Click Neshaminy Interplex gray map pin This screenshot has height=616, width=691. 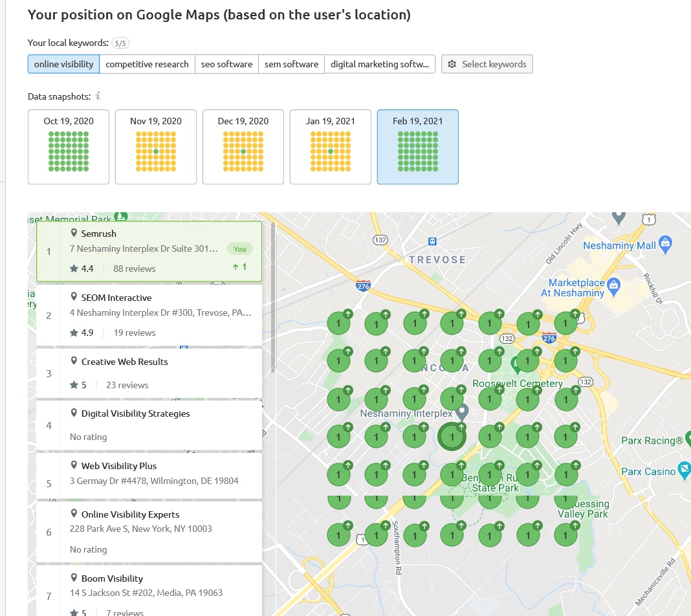click(461, 412)
